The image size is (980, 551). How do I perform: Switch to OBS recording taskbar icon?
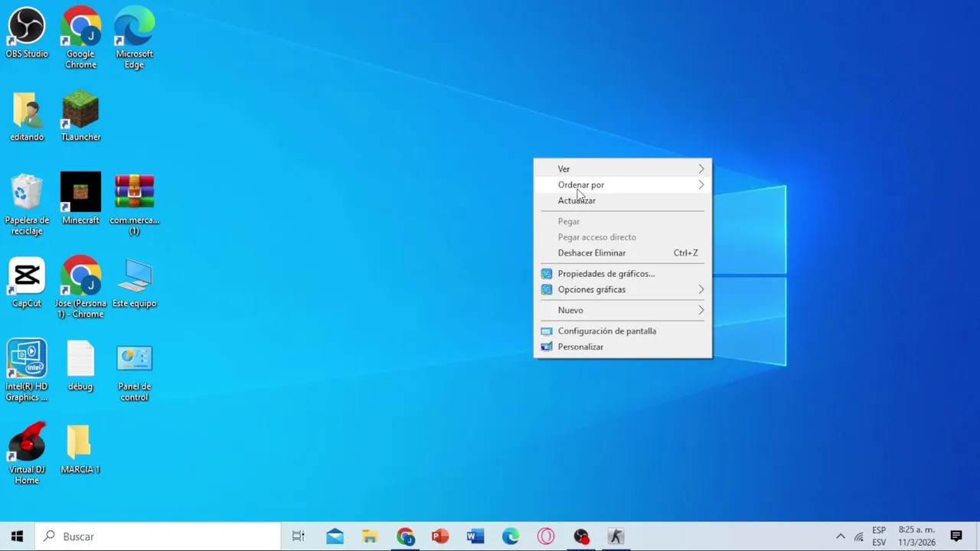581,536
